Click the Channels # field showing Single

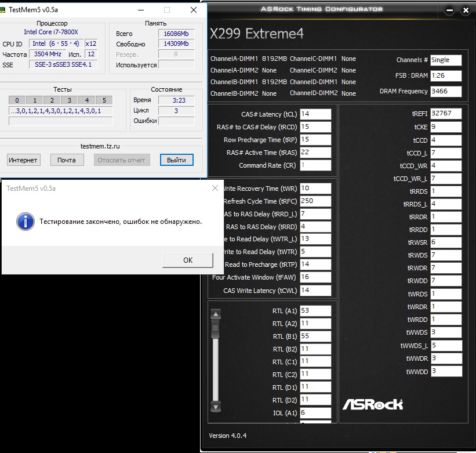pyautogui.click(x=446, y=60)
